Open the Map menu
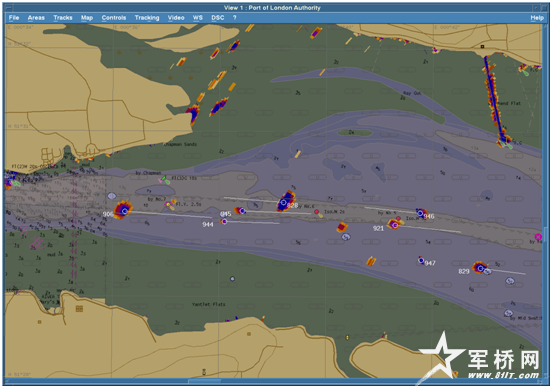The image size is (552, 388). [87, 18]
